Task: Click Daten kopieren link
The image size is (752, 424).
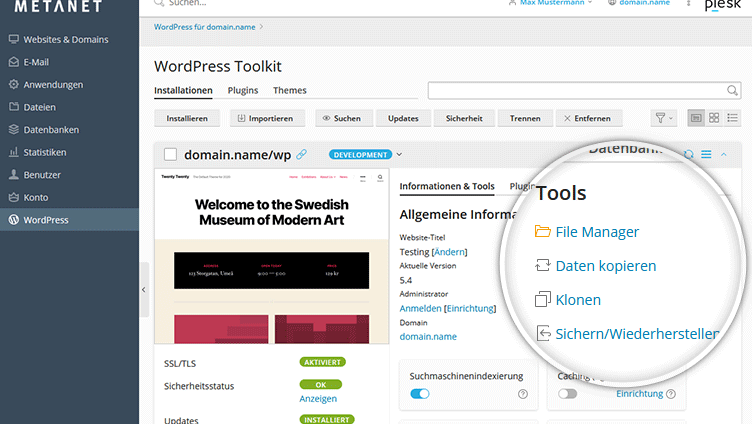Action: [606, 266]
